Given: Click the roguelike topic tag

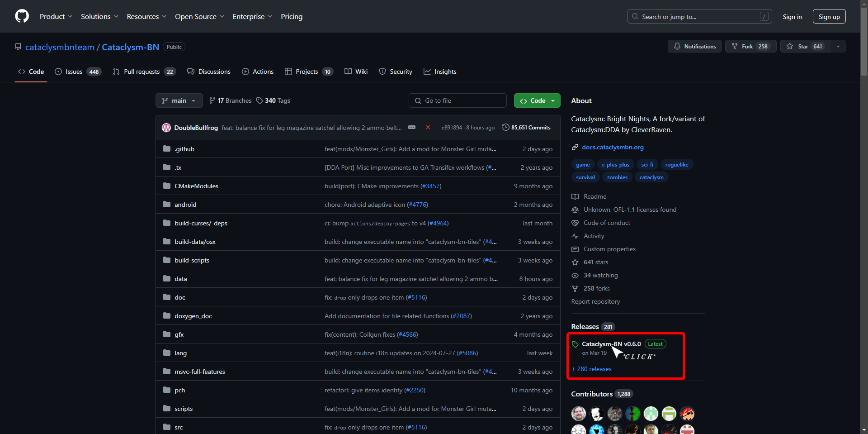Looking at the screenshot, I should pyautogui.click(x=677, y=165).
